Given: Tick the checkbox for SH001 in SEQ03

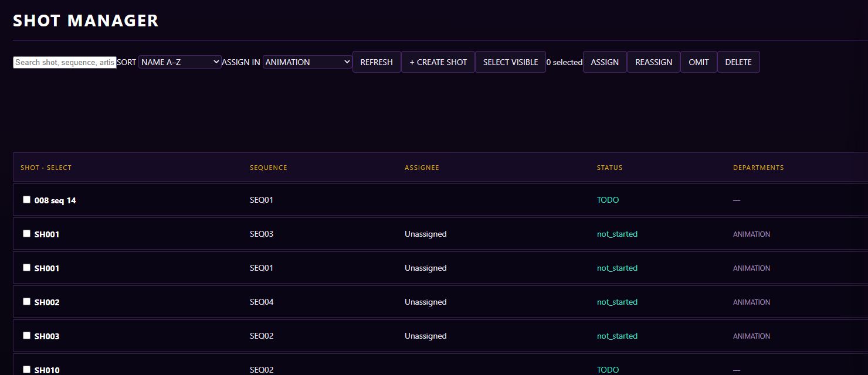Looking at the screenshot, I should pos(26,233).
